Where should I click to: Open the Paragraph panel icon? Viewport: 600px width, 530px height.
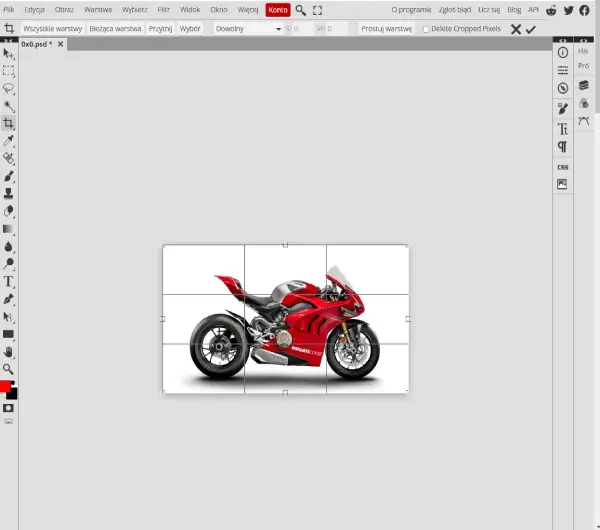[x=562, y=147]
